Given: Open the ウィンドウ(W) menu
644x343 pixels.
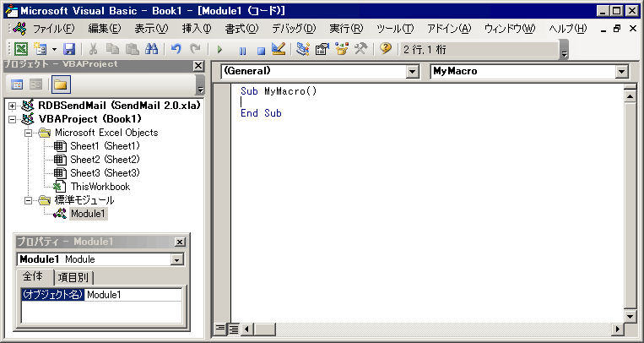Looking at the screenshot, I should point(510,29).
